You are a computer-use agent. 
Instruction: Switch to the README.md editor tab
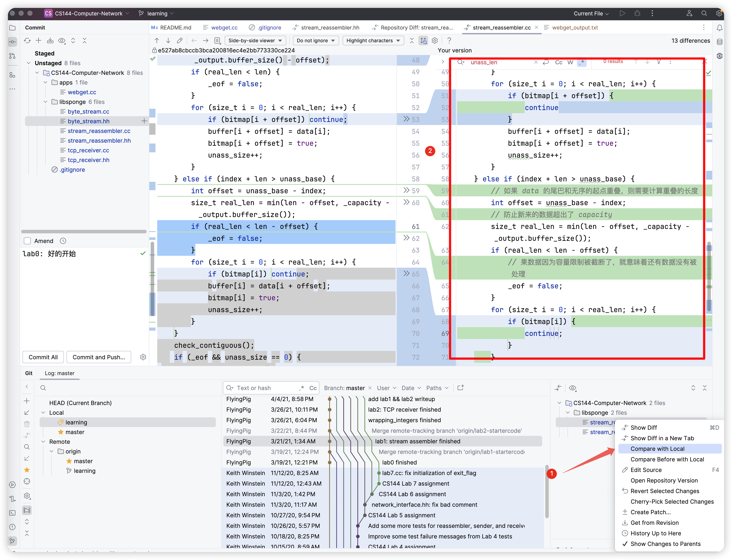172,28
